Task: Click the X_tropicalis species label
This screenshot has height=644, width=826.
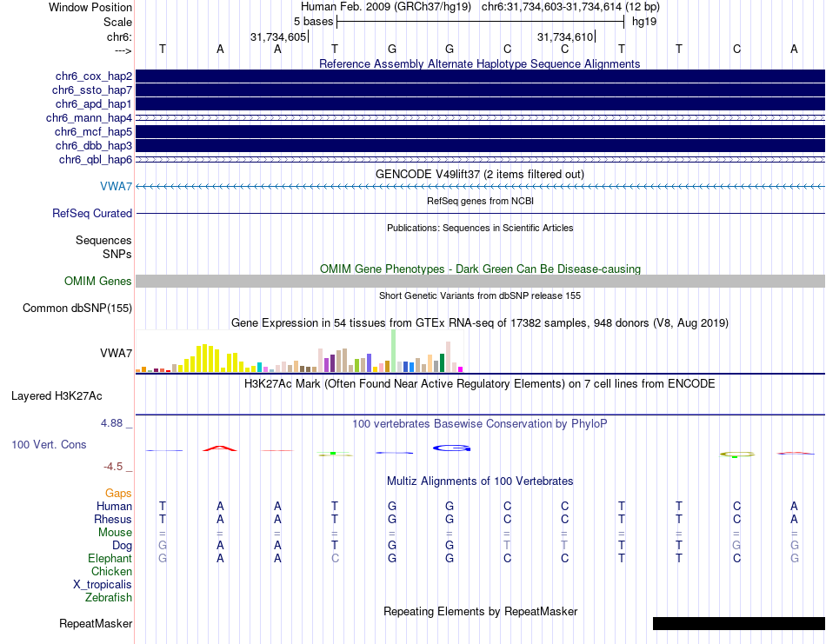Action: tap(103, 585)
